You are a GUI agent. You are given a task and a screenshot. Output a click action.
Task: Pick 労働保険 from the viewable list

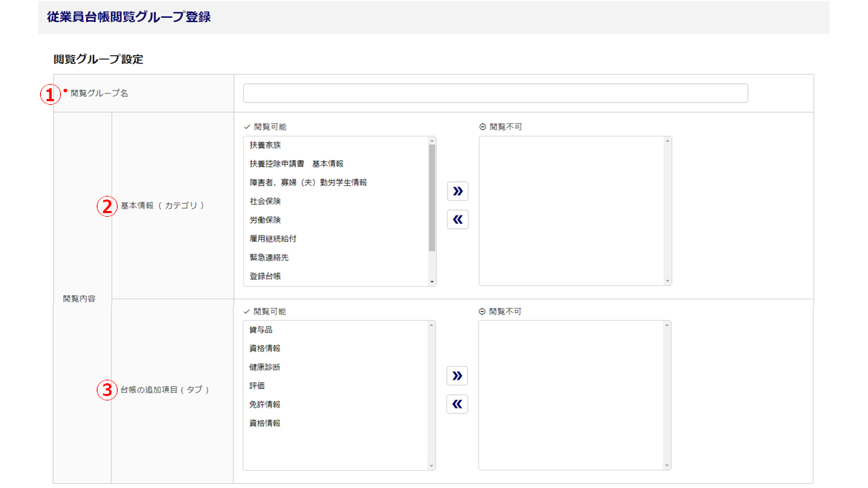tap(265, 220)
